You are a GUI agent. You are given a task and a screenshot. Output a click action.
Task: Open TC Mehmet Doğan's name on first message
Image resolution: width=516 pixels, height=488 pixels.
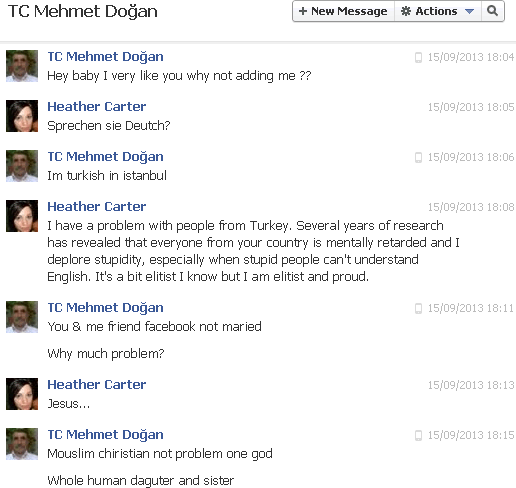[105, 57]
